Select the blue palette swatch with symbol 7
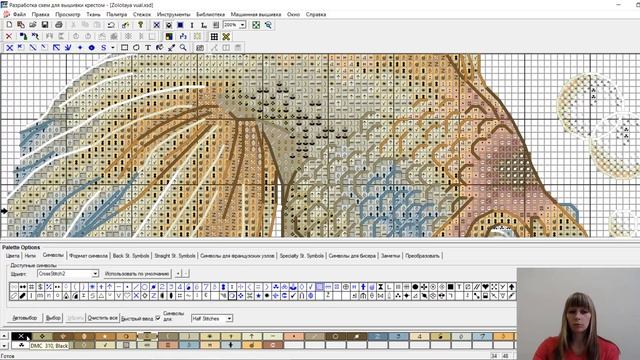The width and height of the screenshot is (640, 360). (x=482, y=336)
